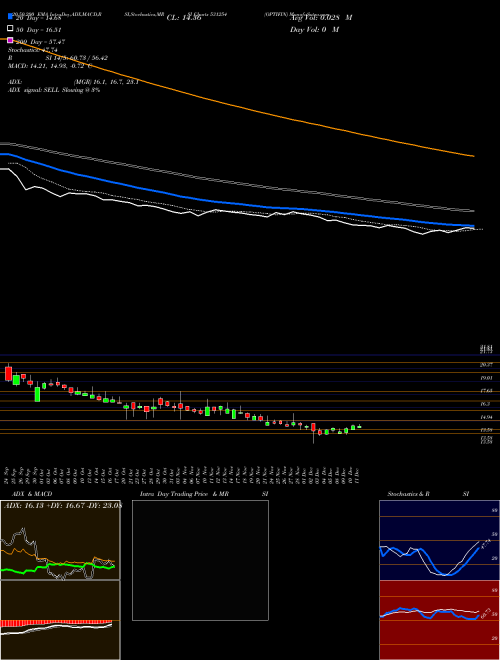Click inside the empty Intra Day Trading chart box

(200, 560)
